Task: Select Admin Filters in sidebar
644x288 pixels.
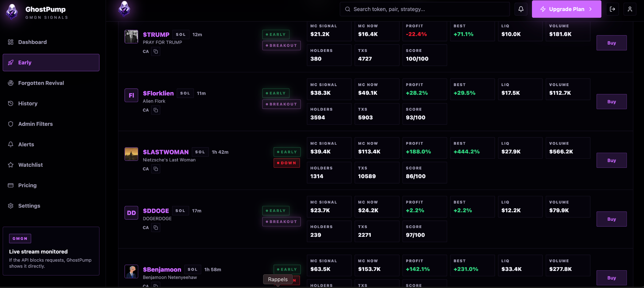Action: (35, 124)
